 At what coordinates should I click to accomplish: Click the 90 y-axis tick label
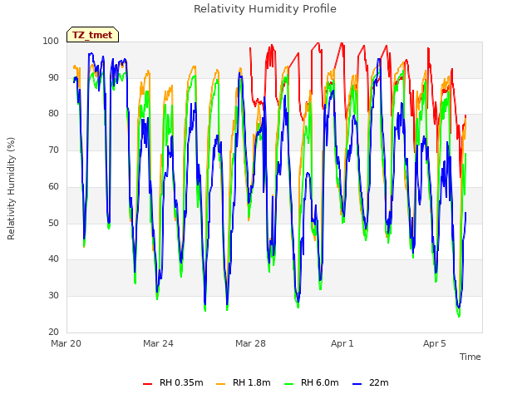pos(53,77)
